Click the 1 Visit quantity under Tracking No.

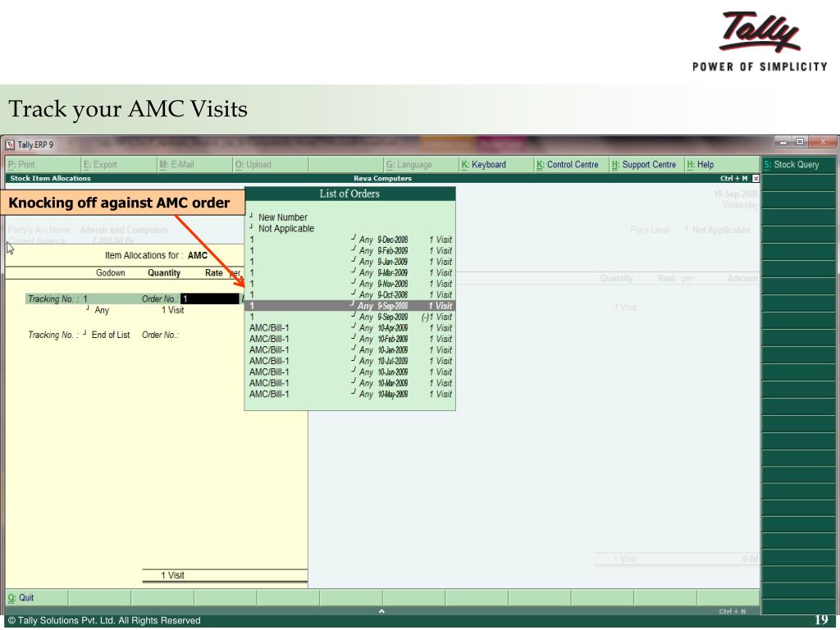pos(172,310)
